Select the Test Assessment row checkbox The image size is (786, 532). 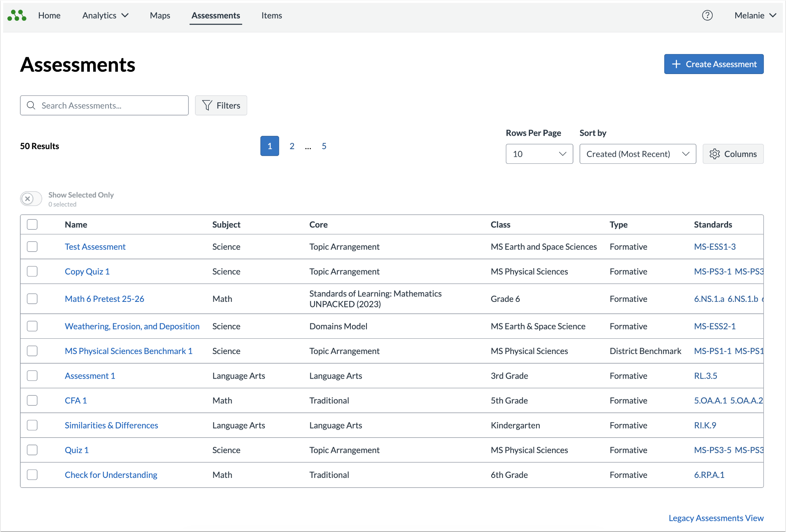tap(32, 247)
